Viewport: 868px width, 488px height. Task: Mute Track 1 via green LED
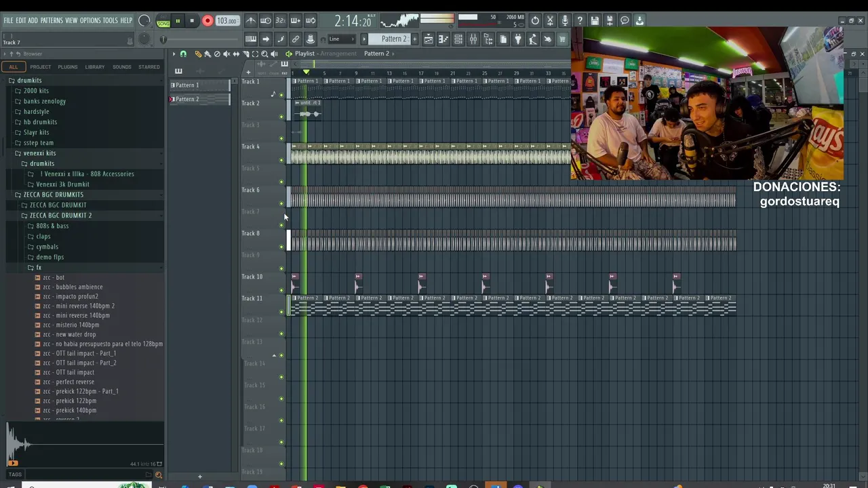point(282,95)
